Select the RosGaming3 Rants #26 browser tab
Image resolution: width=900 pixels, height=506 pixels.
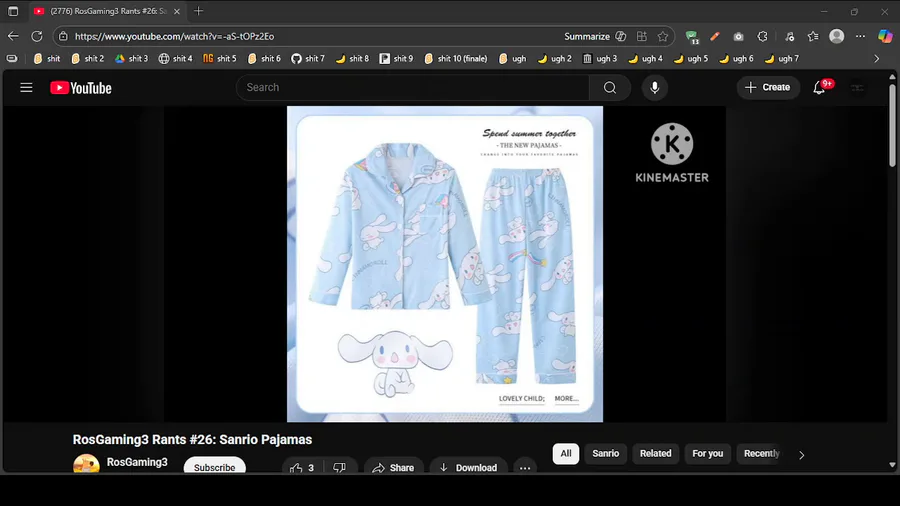click(x=106, y=11)
